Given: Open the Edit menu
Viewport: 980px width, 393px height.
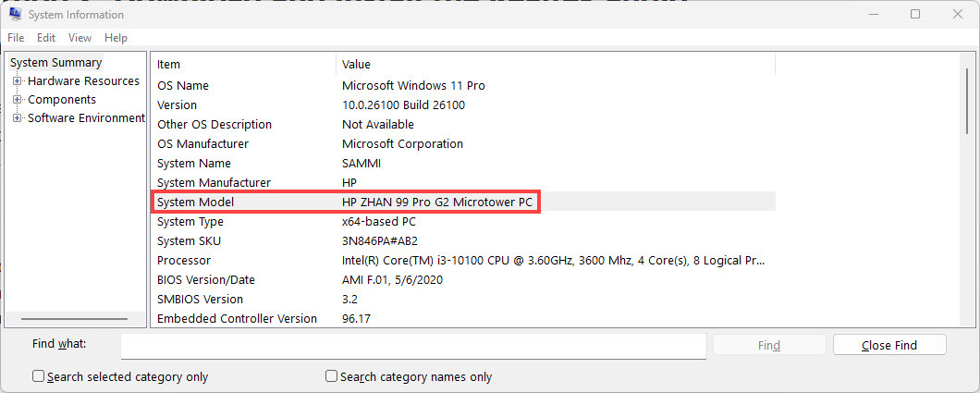Looking at the screenshot, I should (46, 38).
